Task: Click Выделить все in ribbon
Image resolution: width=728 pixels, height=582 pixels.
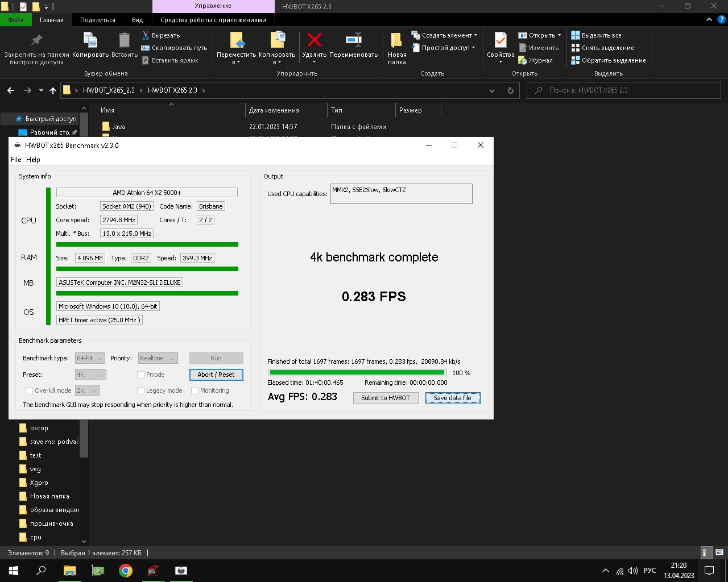Action: point(596,35)
